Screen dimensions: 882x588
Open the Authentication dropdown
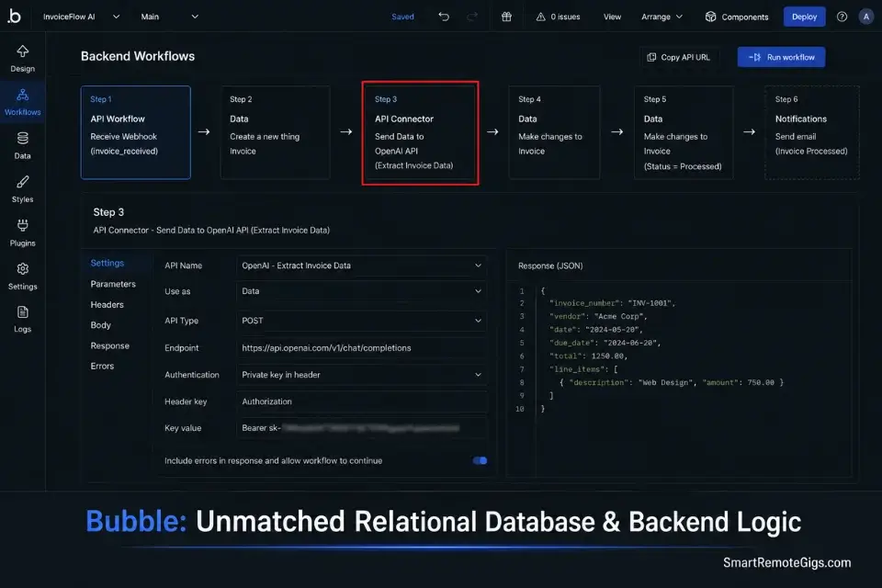pyautogui.click(x=362, y=375)
